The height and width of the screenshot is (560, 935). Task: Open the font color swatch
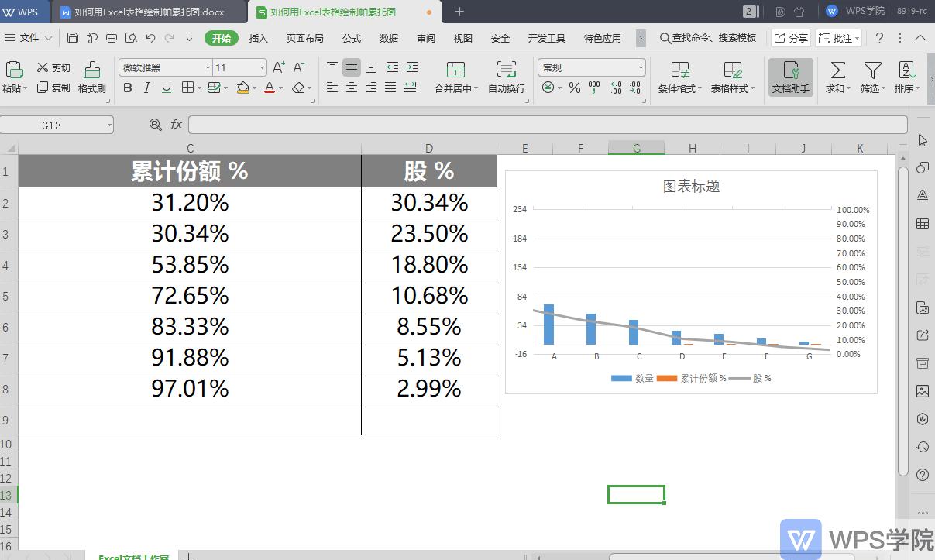pyautogui.click(x=269, y=88)
